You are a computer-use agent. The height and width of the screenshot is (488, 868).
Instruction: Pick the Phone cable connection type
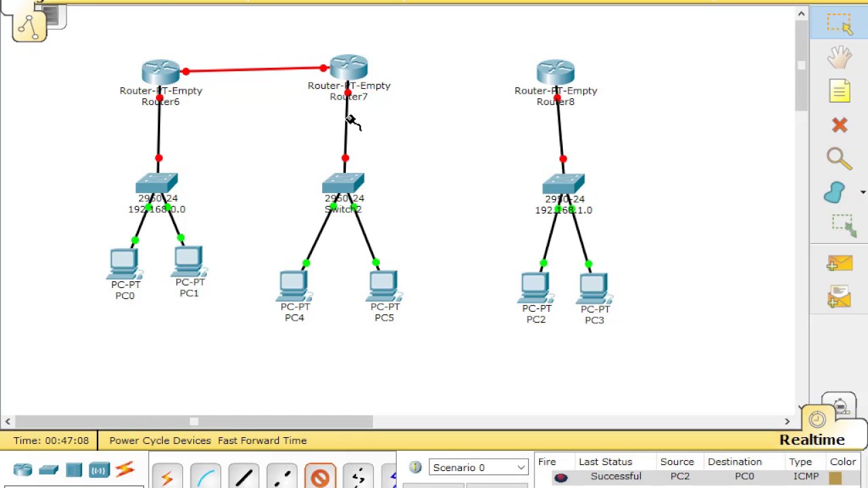click(358, 476)
